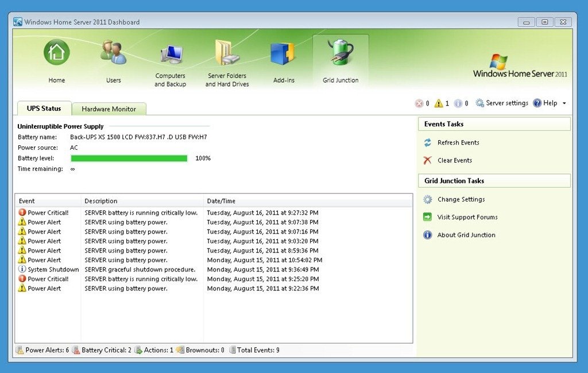Select Power Alert at 9:03:20 PM row

[214, 241]
